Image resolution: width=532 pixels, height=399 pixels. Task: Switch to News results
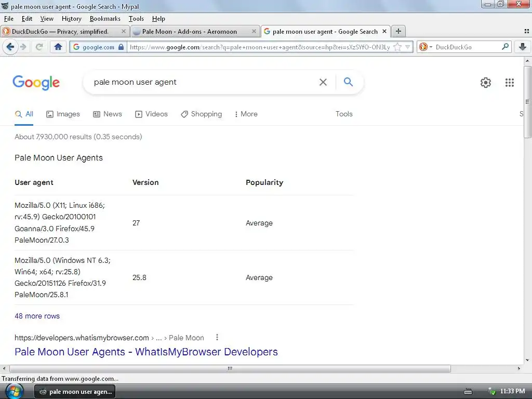click(108, 114)
